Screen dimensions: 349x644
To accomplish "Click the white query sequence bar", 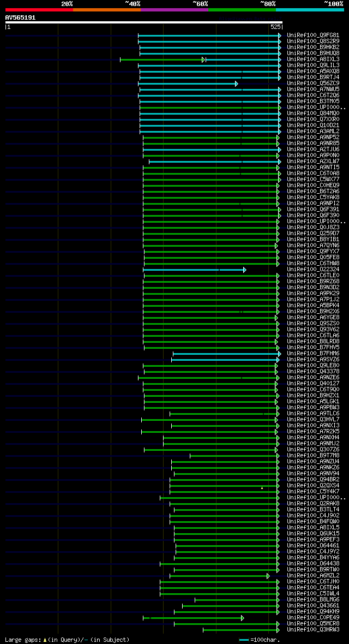I will click(x=144, y=22).
